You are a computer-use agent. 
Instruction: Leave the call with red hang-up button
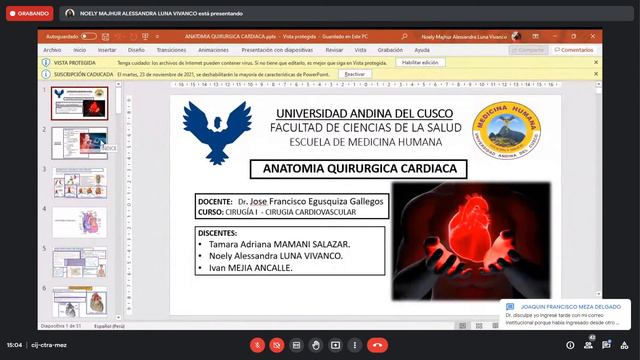pos(378,345)
